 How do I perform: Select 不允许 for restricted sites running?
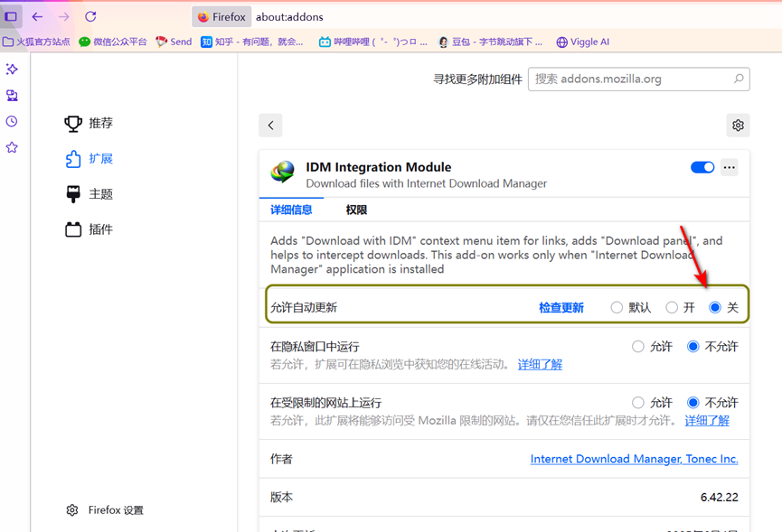pos(693,402)
